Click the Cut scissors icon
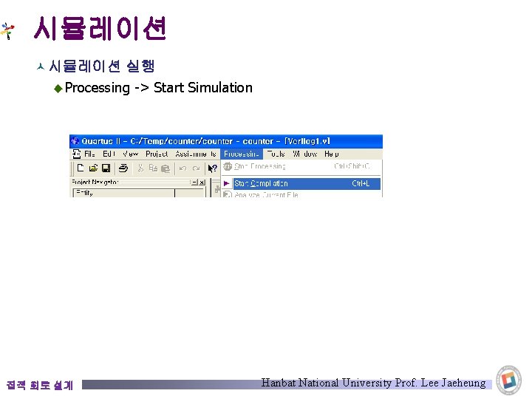532x399 pixels. pyautogui.click(x=140, y=168)
